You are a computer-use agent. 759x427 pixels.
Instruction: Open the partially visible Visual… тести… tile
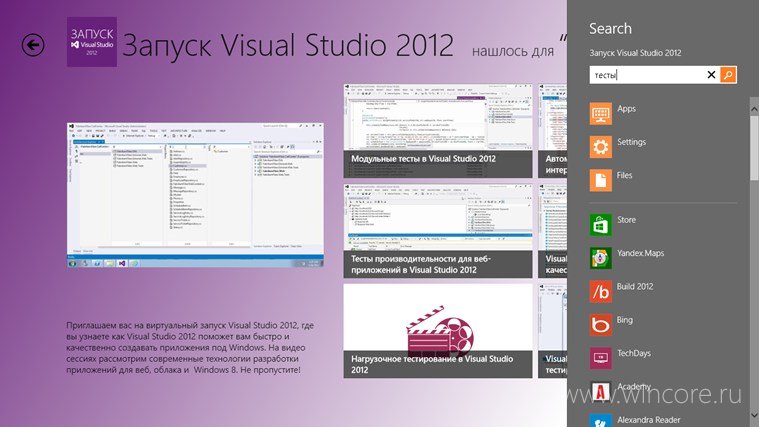552,331
